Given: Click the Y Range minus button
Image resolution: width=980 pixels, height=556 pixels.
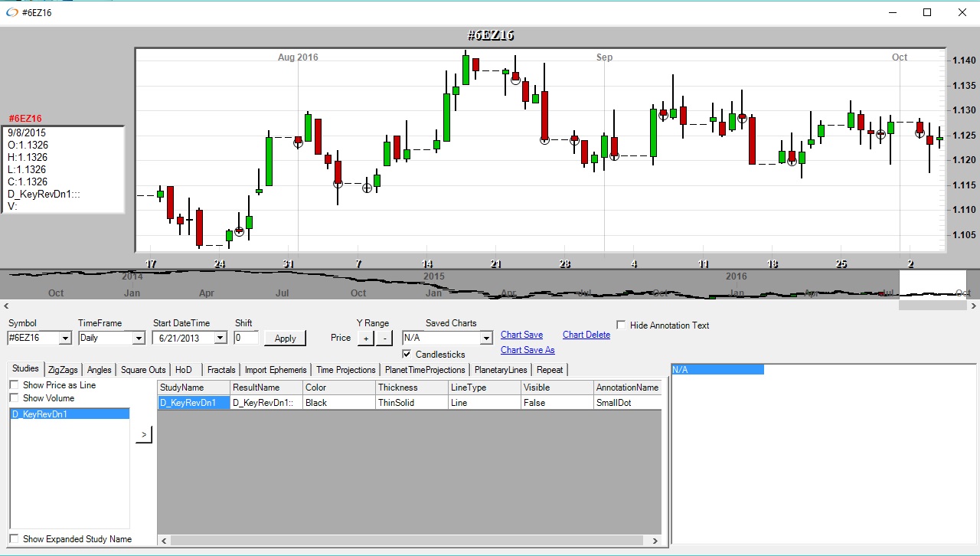Looking at the screenshot, I should (385, 338).
